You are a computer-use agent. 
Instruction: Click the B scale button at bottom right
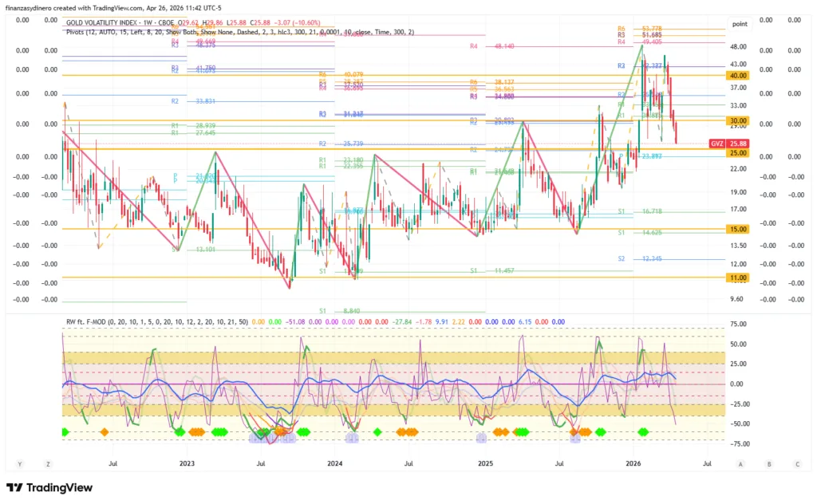tap(769, 463)
